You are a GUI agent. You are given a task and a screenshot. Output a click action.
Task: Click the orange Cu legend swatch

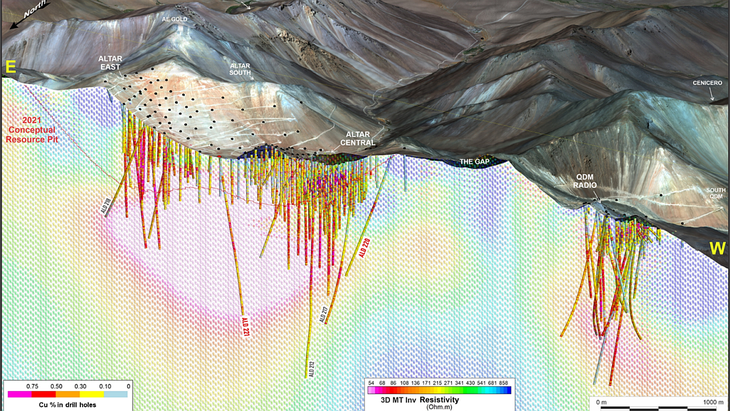coord(68,395)
